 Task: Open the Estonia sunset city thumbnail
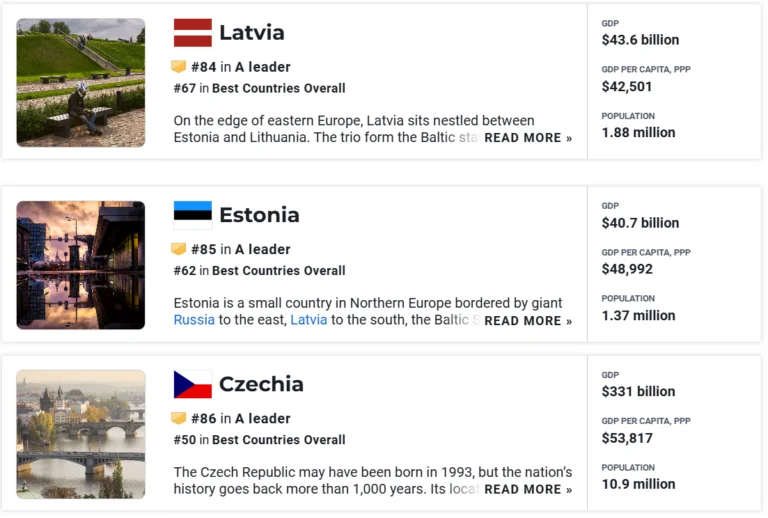coord(81,265)
